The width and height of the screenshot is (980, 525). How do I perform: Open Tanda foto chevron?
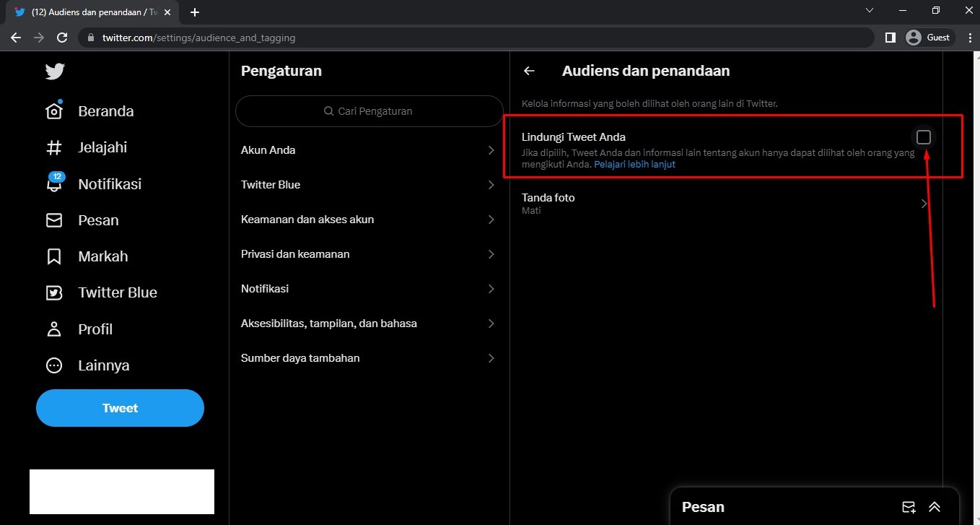coord(924,204)
